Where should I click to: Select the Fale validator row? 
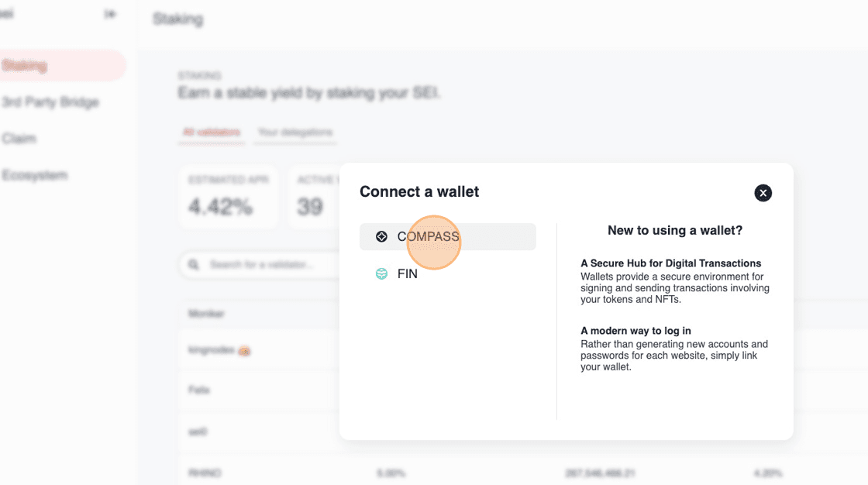click(x=199, y=390)
